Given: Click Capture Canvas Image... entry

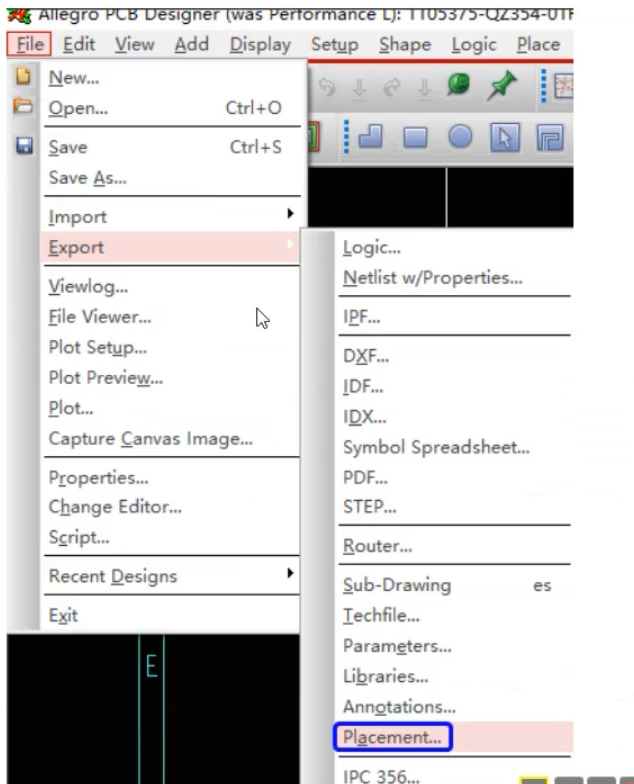Looking at the screenshot, I should click(x=150, y=438).
